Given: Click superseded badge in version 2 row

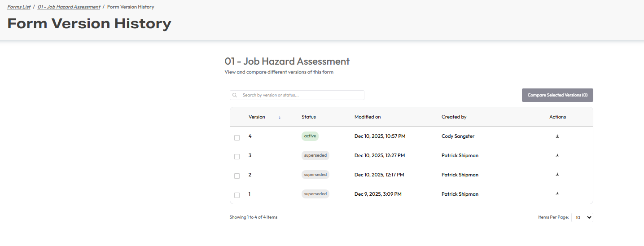Looking at the screenshot, I should pyautogui.click(x=315, y=175).
